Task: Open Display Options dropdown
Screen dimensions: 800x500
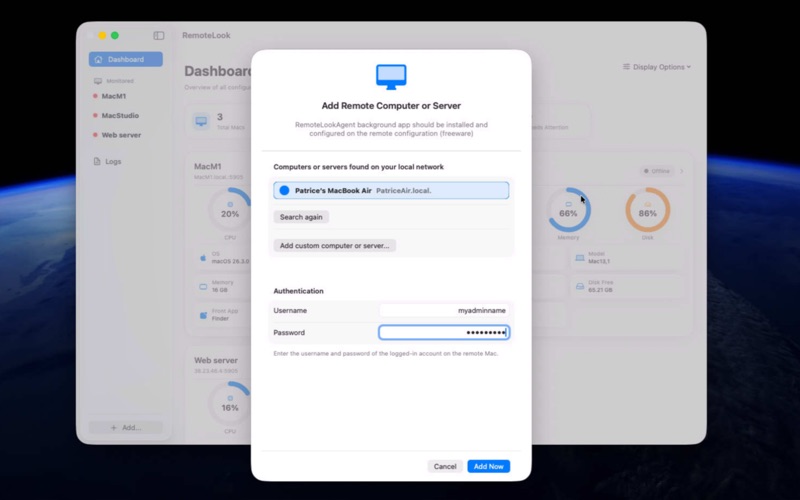Action: click(x=657, y=67)
